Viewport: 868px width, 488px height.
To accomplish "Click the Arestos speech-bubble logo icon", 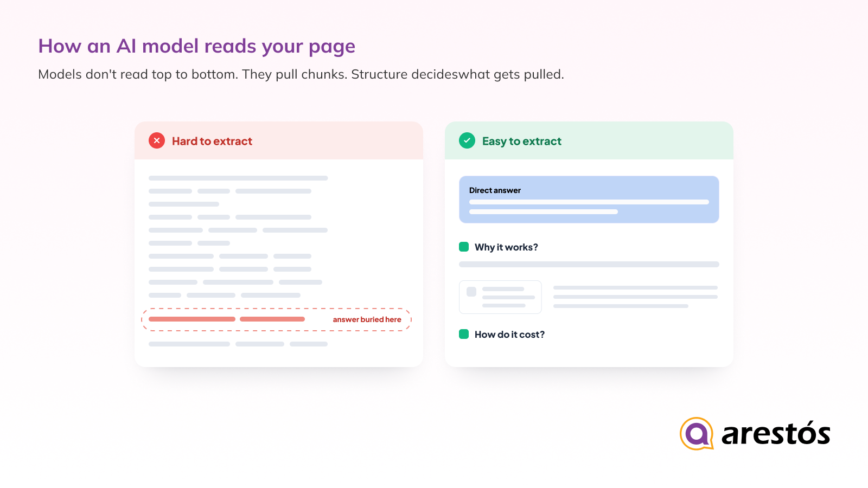I will 697,433.
